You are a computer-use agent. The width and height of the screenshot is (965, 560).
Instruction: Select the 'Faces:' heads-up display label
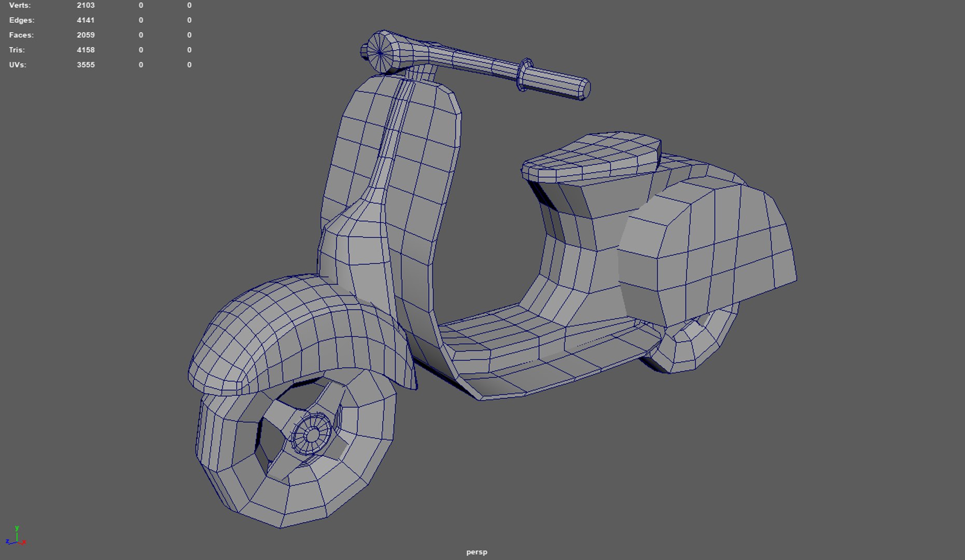click(x=21, y=35)
